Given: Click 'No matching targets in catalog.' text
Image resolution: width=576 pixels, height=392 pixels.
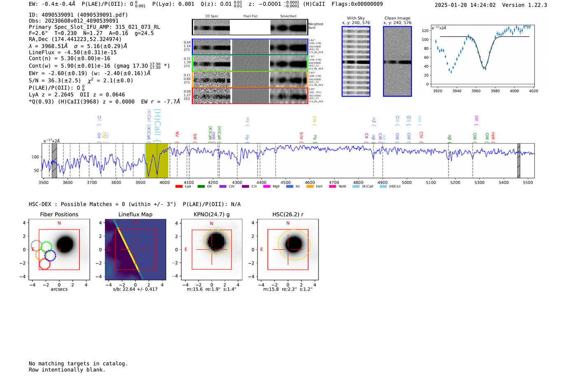Looking at the screenshot, I should point(78,364).
